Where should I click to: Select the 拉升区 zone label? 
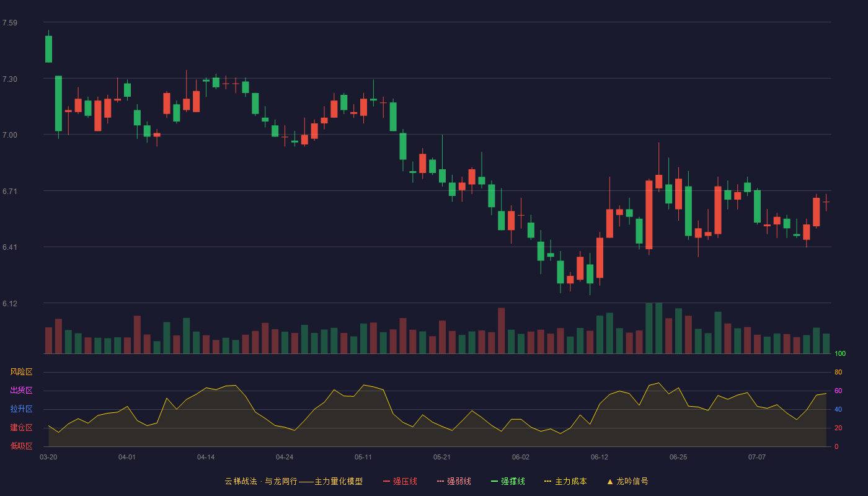tap(21, 409)
